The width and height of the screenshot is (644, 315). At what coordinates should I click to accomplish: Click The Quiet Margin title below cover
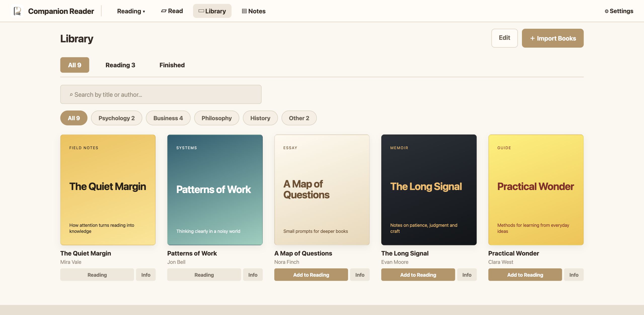pyautogui.click(x=86, y=253)
